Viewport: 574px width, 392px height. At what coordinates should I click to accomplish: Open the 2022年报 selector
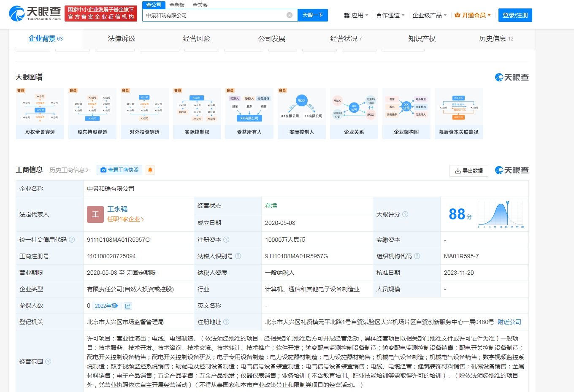pyautogui.click(x=108, y=305)
